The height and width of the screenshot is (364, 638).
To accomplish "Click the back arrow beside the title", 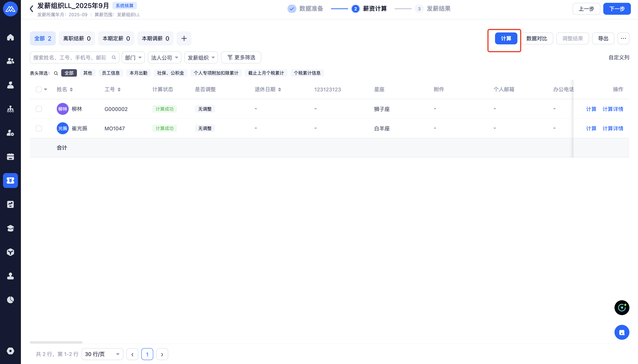I will (32, 9).
